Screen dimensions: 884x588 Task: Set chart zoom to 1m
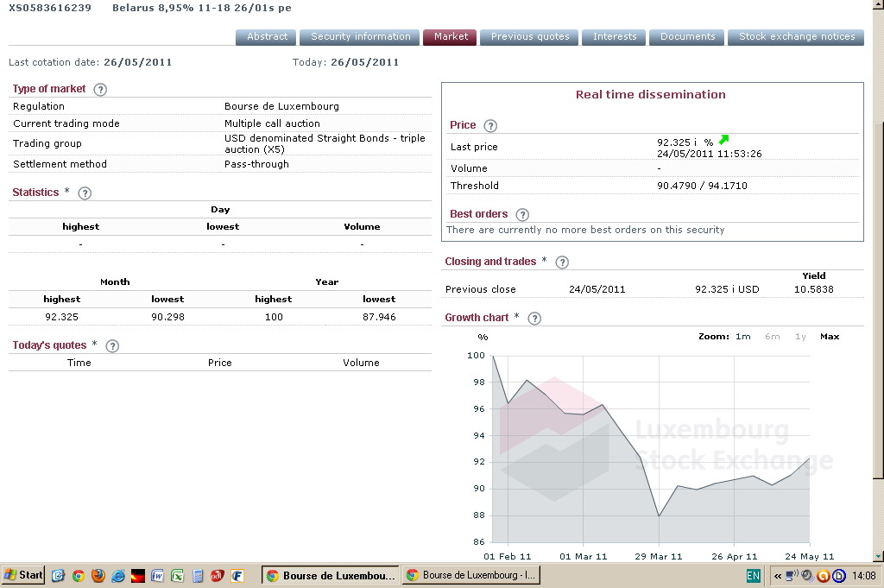pos(743,337)
